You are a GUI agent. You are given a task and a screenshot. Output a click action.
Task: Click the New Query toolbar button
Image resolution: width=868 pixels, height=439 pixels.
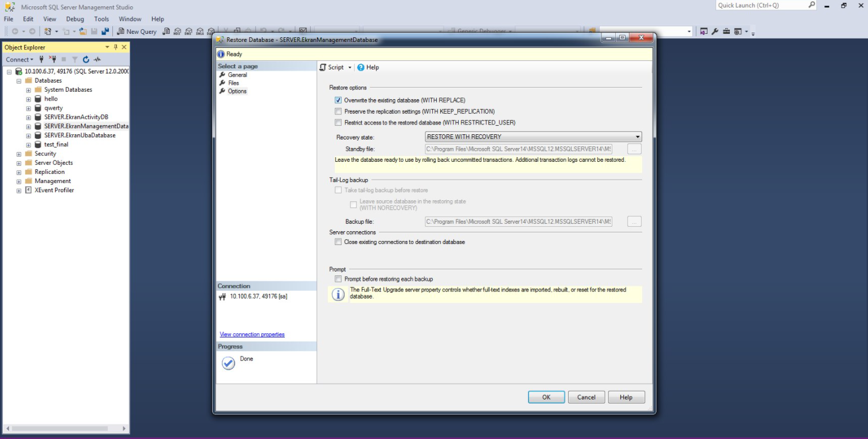point(137,32)
